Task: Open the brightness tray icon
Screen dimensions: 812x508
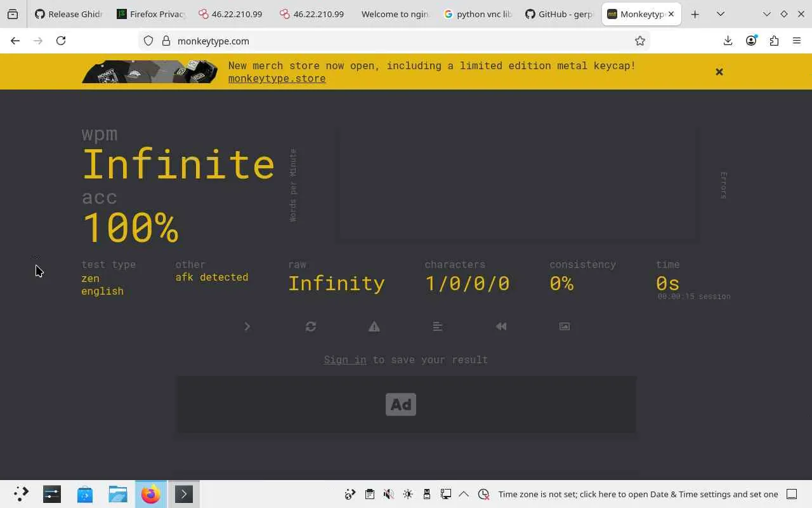Action: pos(408,494)
